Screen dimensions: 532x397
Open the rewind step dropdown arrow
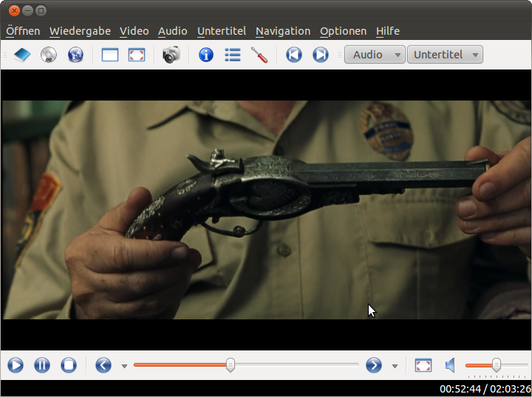click(x=124, y=366)
